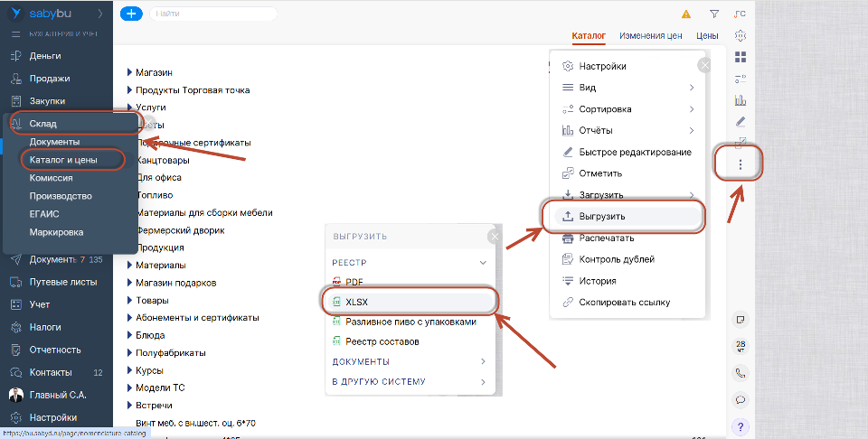Switch to tile view grid icon
This screenshot has width=868, height=439.
[741, 57]
